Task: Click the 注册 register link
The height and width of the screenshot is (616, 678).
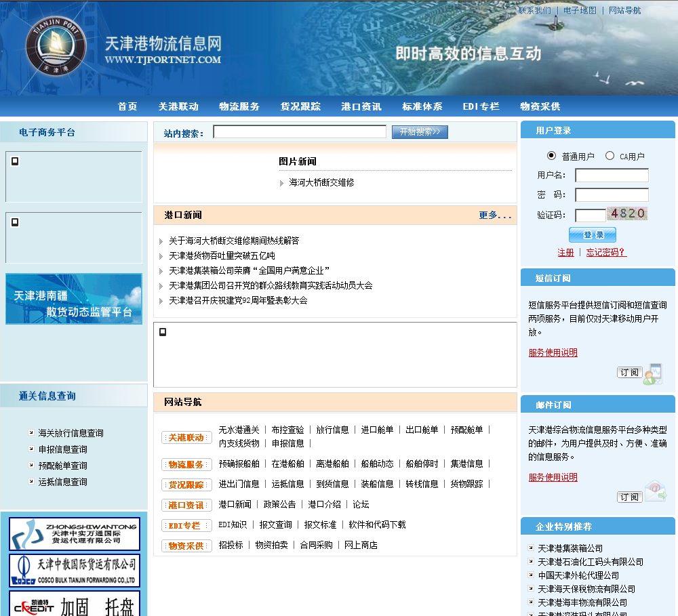Action: coord(565,253)
